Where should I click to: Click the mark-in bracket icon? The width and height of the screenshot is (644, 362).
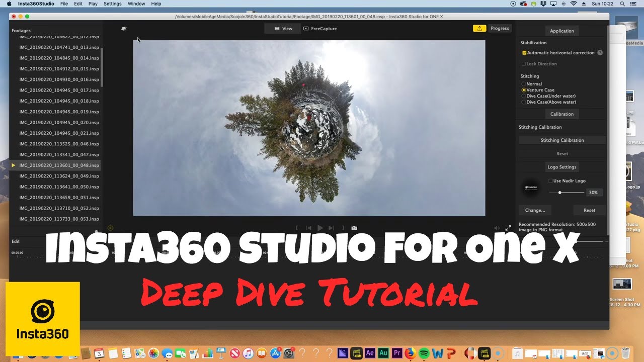[297, 228]
